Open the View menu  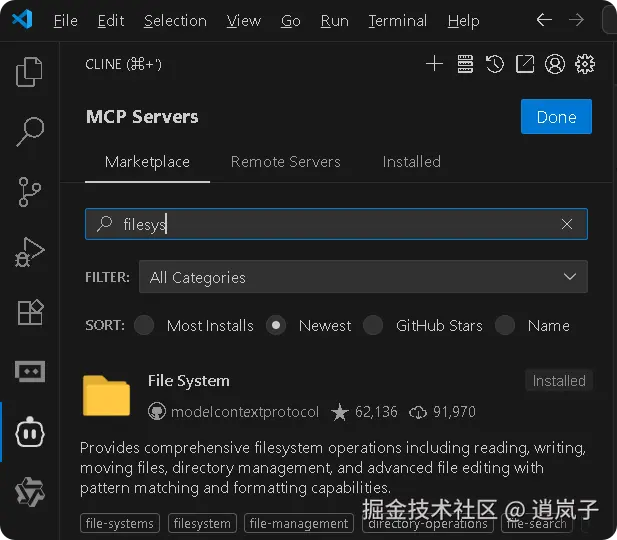click(x=244, y=20)
